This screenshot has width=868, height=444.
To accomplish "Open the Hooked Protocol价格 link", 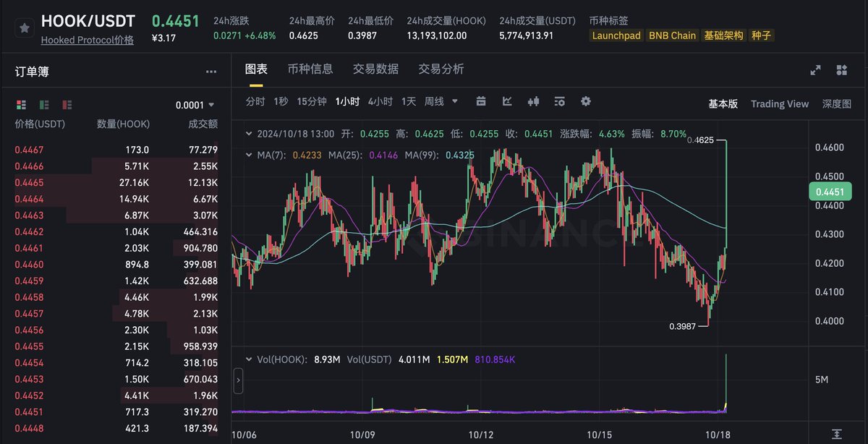I will coord(88,40).
